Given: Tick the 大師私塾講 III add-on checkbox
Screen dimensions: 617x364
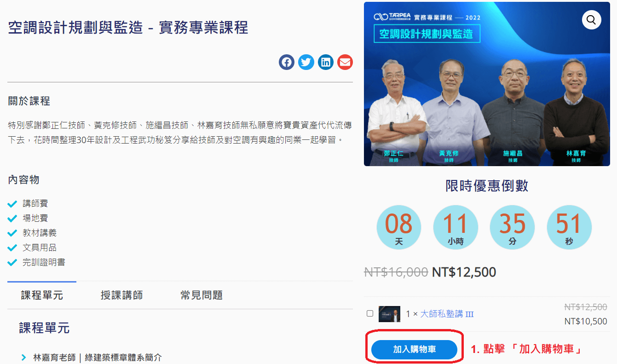Looking at the screenshot, I should [x=370, y=313].
